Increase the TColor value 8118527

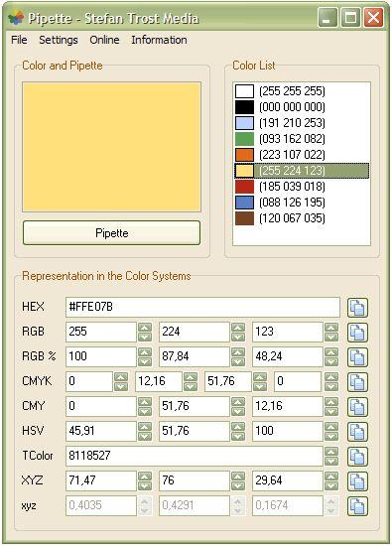tap(331, 452)
